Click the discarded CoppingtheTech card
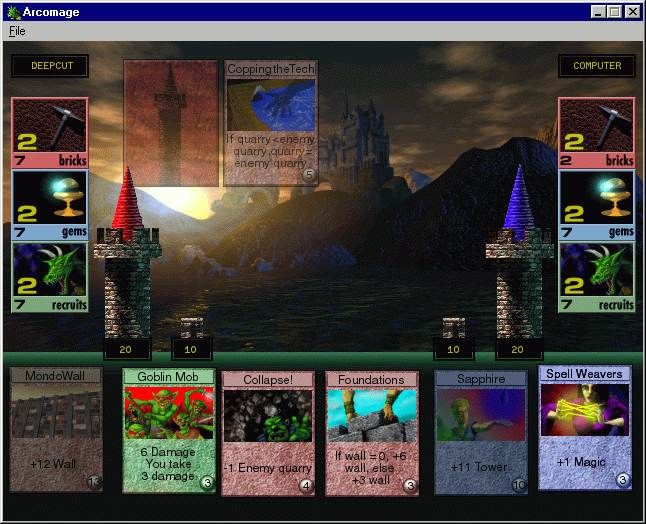Screen dimensions: 646x524 tap(270, 123)
